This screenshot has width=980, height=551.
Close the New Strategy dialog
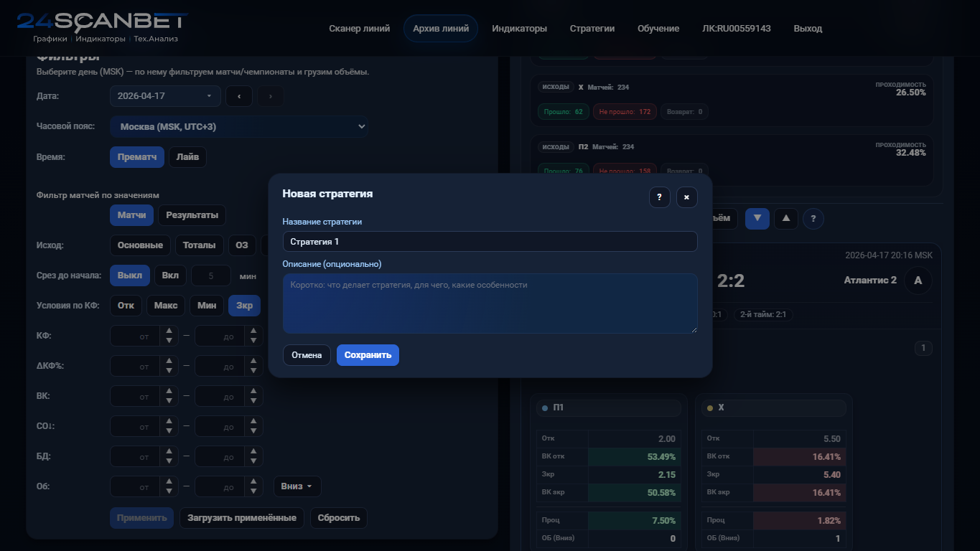click(x=687, y=197)
